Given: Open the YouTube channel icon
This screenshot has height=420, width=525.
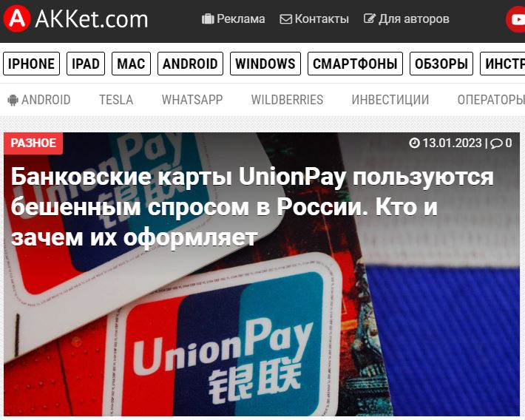Looking at the screenshot, I should (x=515, y=19).
